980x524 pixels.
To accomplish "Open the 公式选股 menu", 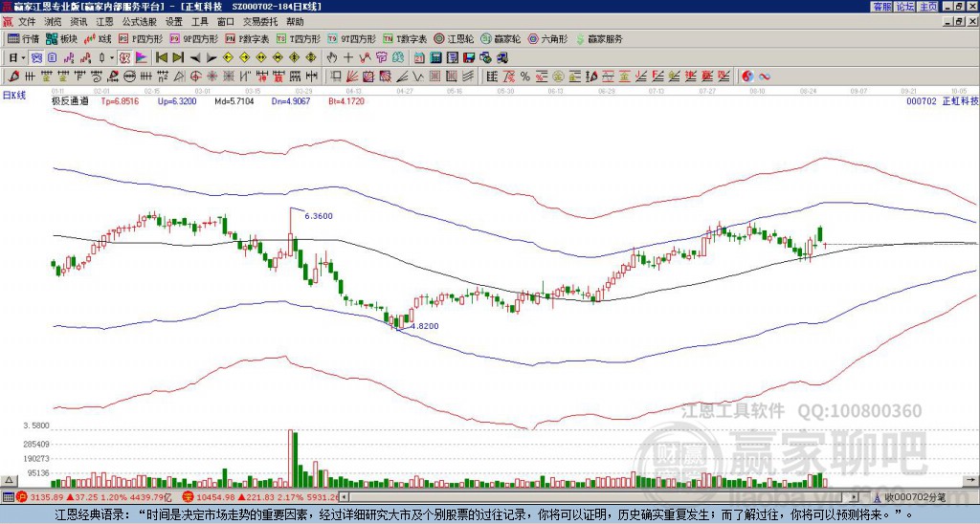I will point(140,22).
